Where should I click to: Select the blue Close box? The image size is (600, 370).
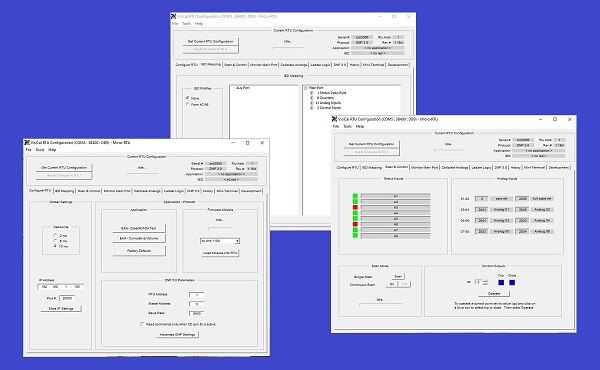[x=512, y=283]
